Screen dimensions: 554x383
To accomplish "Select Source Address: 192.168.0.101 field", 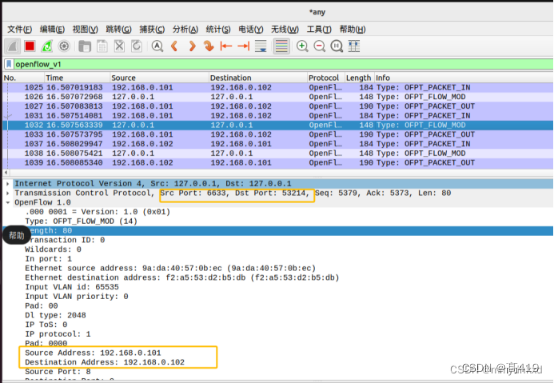I will coord(93,353).
